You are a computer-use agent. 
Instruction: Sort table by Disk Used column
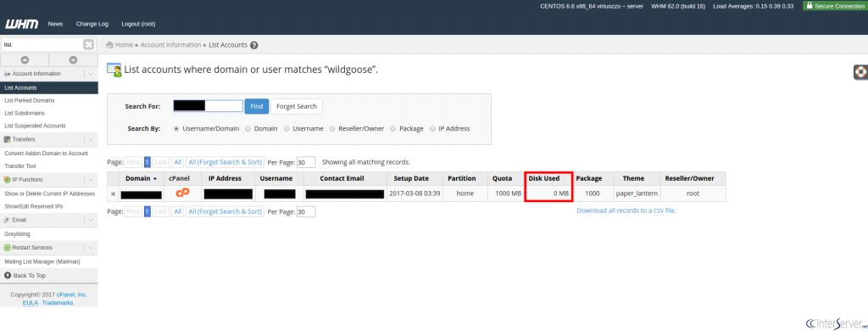(544, 178)
